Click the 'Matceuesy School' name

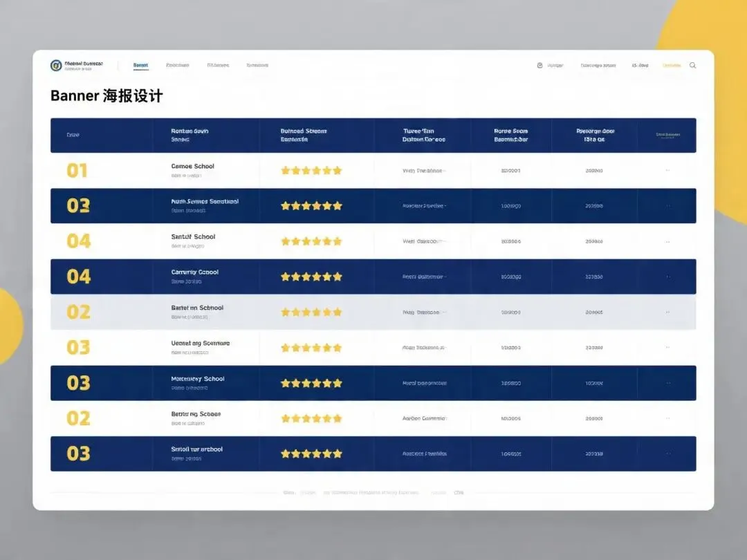point(198,379)
